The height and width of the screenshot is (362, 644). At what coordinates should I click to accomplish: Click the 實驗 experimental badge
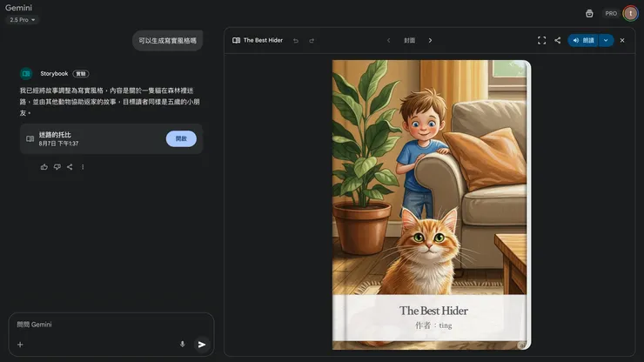81,74
